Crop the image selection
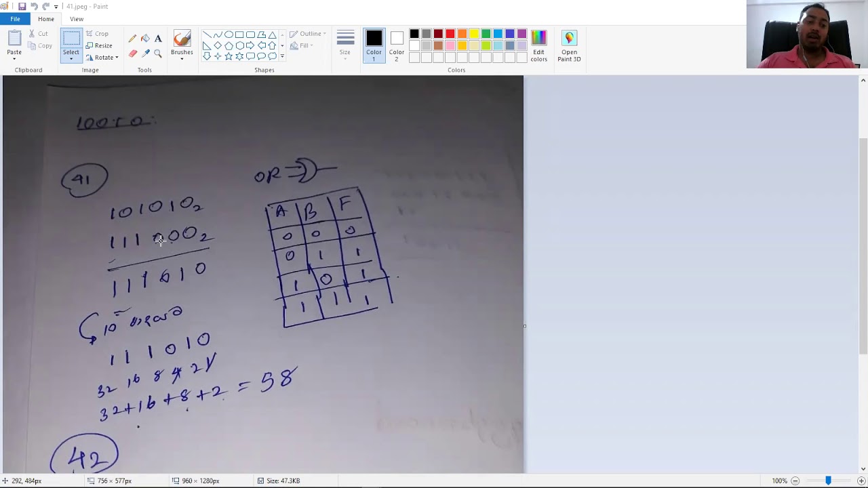This screenshot has width=868, height=488. (97, 33)
